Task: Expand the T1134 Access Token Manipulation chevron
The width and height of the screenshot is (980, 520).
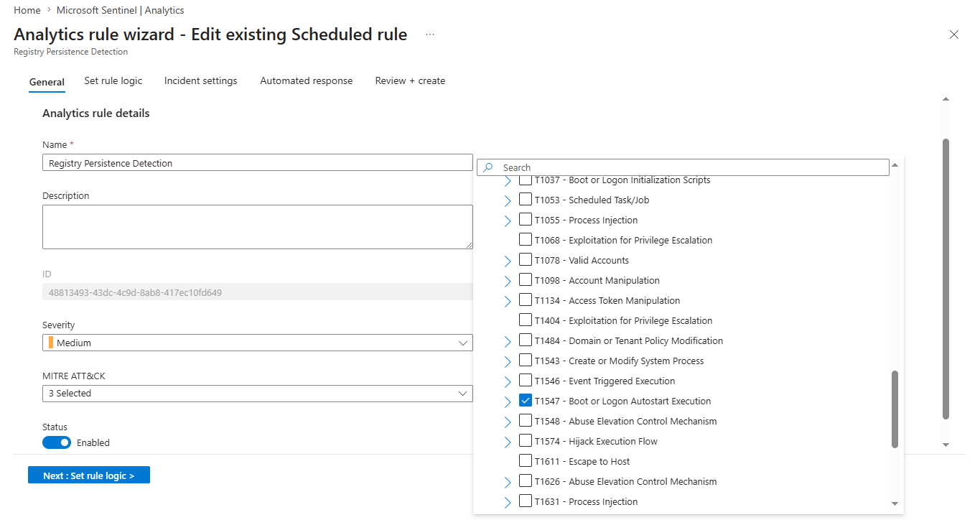Action: (508, 301)
